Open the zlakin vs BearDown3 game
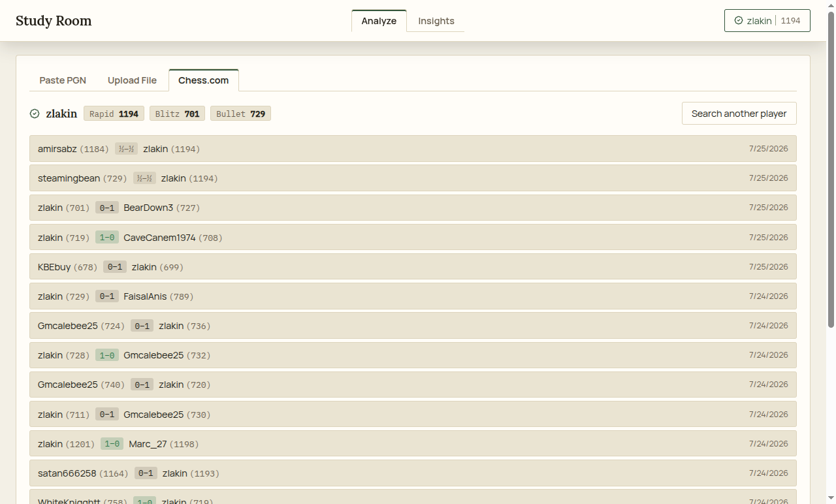Image resolution: width=836 pixels, height=504 pixels. pyautogui.click(x=413, y=208)
